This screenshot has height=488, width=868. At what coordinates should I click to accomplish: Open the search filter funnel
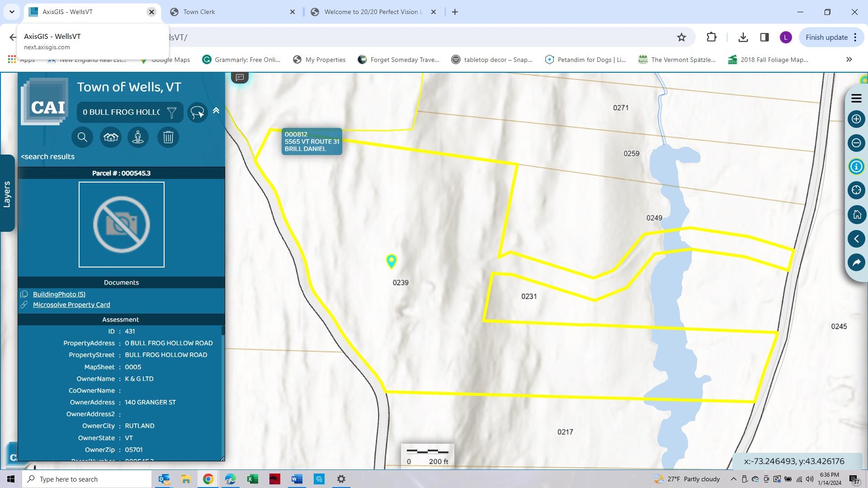pyautogui.click(x=172, y=112)
